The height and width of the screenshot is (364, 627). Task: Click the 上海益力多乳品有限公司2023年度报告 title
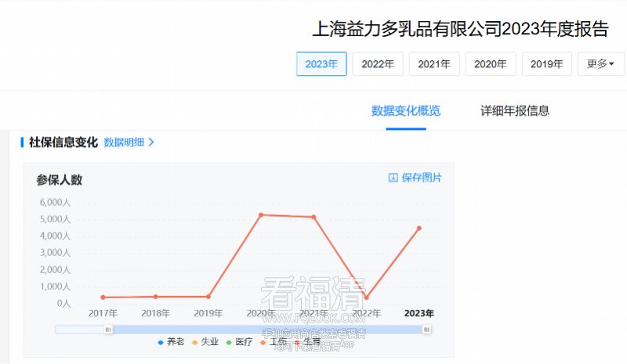[x=461, y=29]
